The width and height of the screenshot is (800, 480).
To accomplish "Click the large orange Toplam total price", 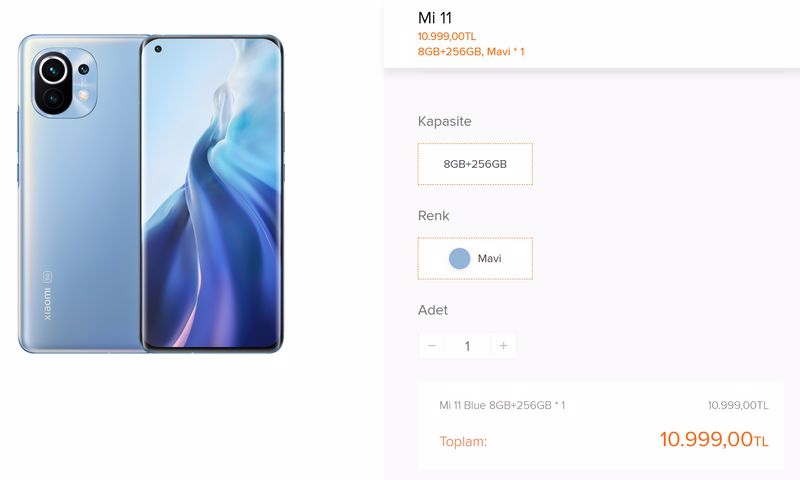I will point(714,439).
